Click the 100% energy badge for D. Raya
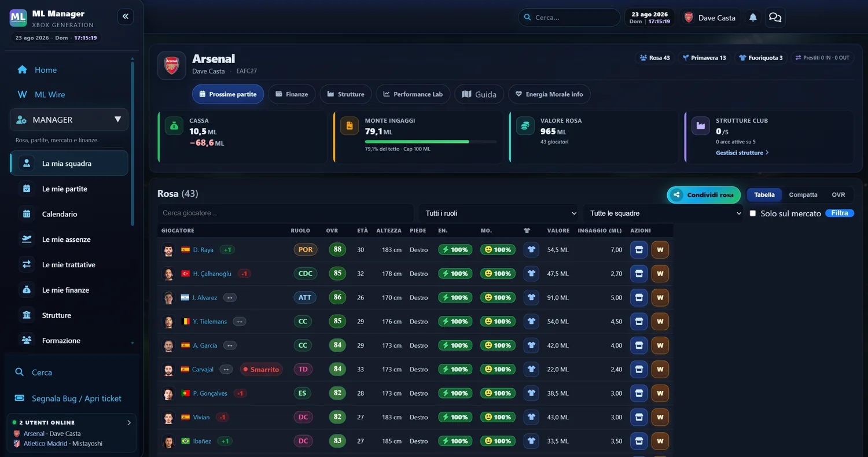This screenshot has height=457, width=868. [455, 250]
